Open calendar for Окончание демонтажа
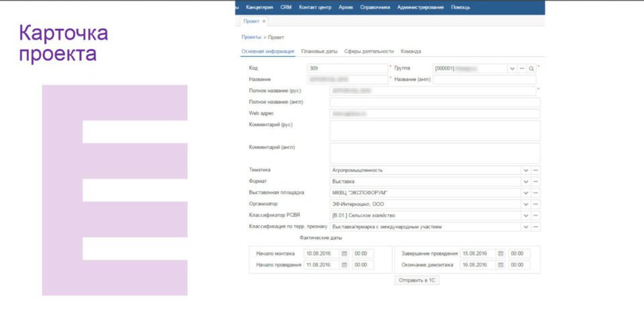The image size is (644, 336). [500, 265]
